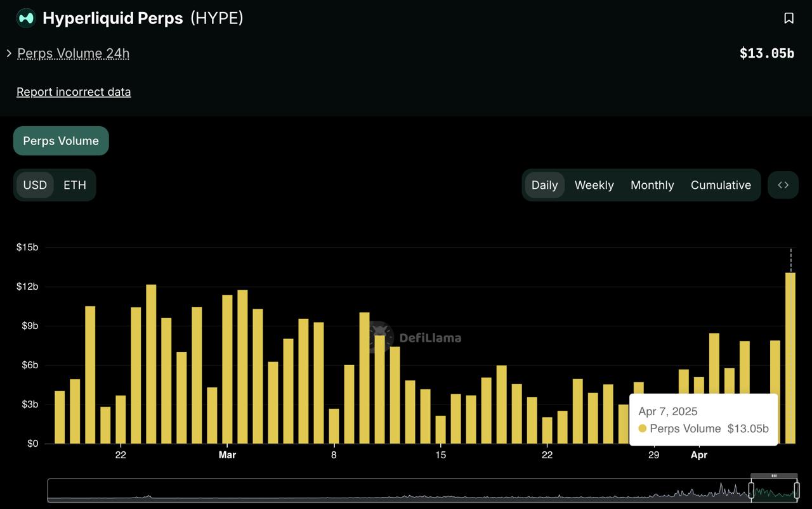
Task: Select the Weekly interval tab
Action: tap(594, 185)
